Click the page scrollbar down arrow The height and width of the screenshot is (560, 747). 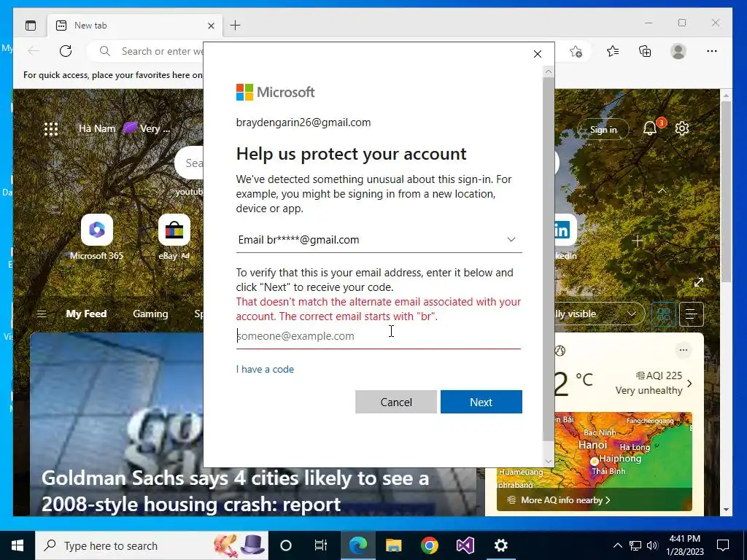coord(726,510)
